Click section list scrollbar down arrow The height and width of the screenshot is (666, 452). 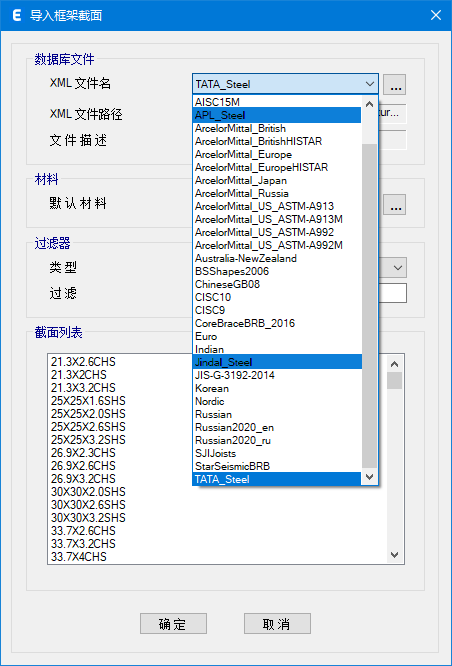click(395, 555)
